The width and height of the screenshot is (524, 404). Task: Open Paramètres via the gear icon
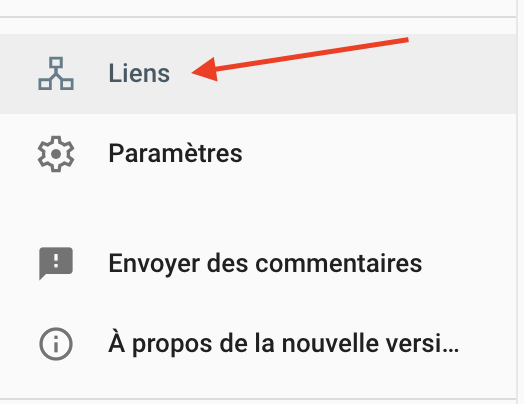coord(56,154)
